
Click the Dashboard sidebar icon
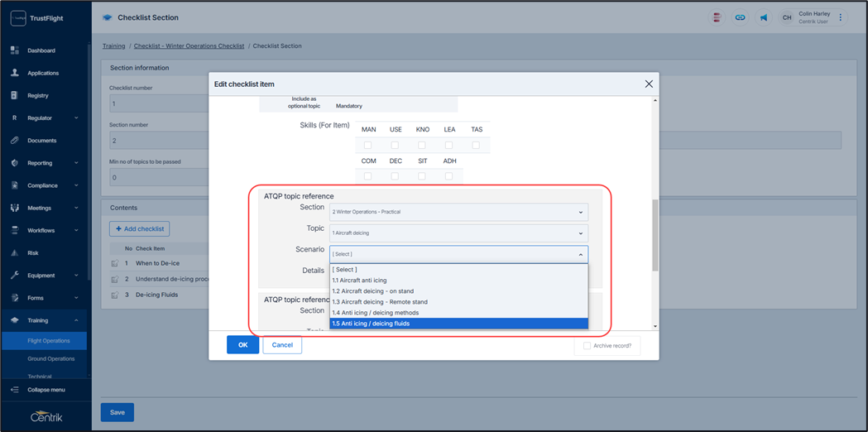pyautogui.click(x=14, y=50)
